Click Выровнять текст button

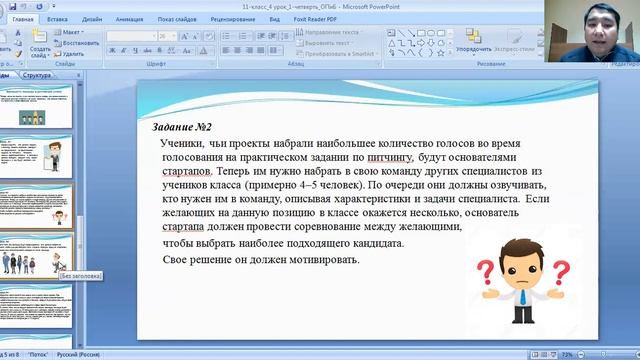pos(325,43)
